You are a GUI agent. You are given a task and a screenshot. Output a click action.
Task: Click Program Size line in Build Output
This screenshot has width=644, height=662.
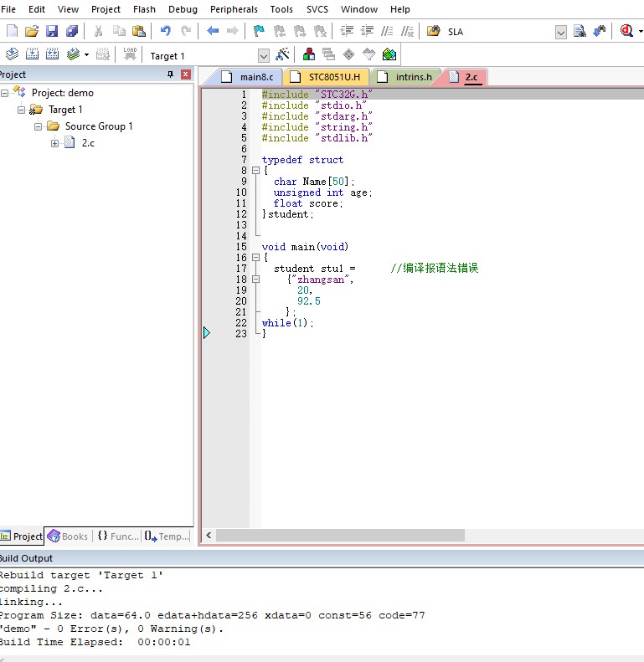coord(213,615)
